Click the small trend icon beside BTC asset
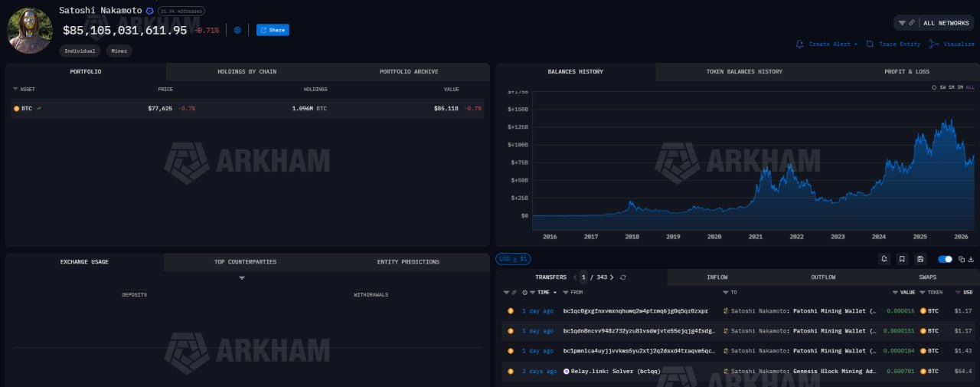This screenshot has height=387, width=980. (39, 108)
